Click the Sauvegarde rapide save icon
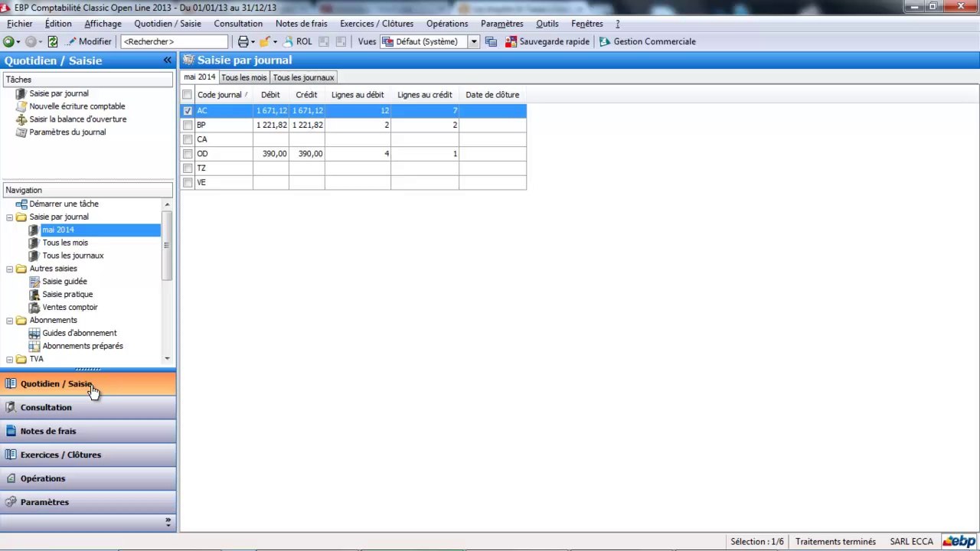This screenshot has width=980, height=551. tap(511, 42)
